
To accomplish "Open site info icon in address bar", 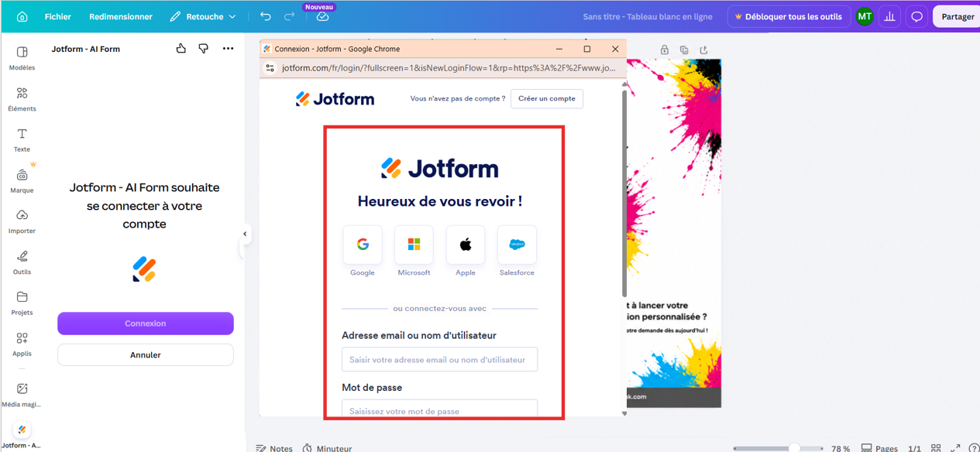I will 270,68.
